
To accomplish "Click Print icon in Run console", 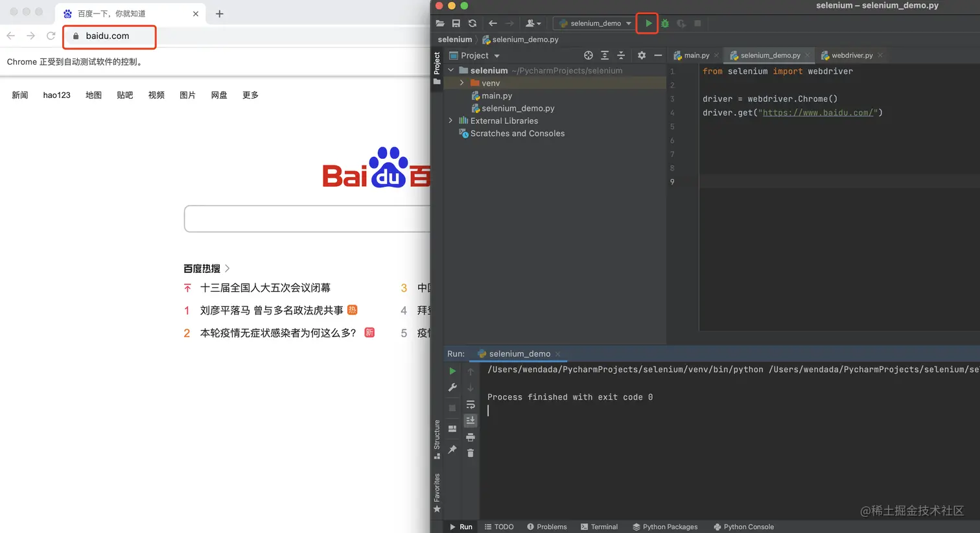I will click(x=471, y=437).
